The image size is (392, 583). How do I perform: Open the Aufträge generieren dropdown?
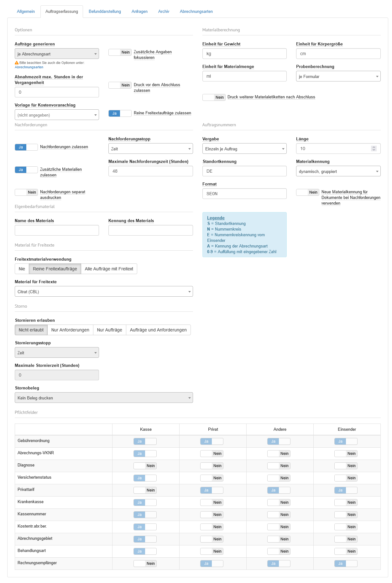57,54
